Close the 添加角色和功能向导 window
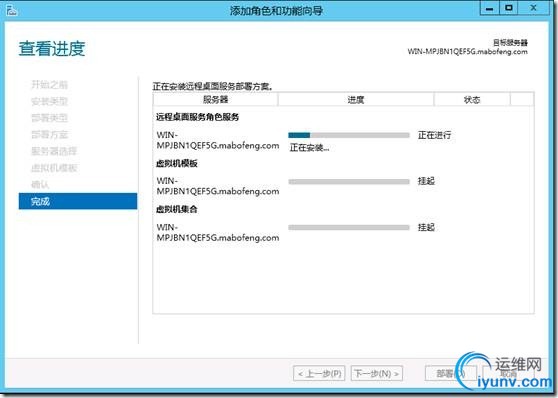Viewport: 558px width, 398px height. tap(533, 9)
